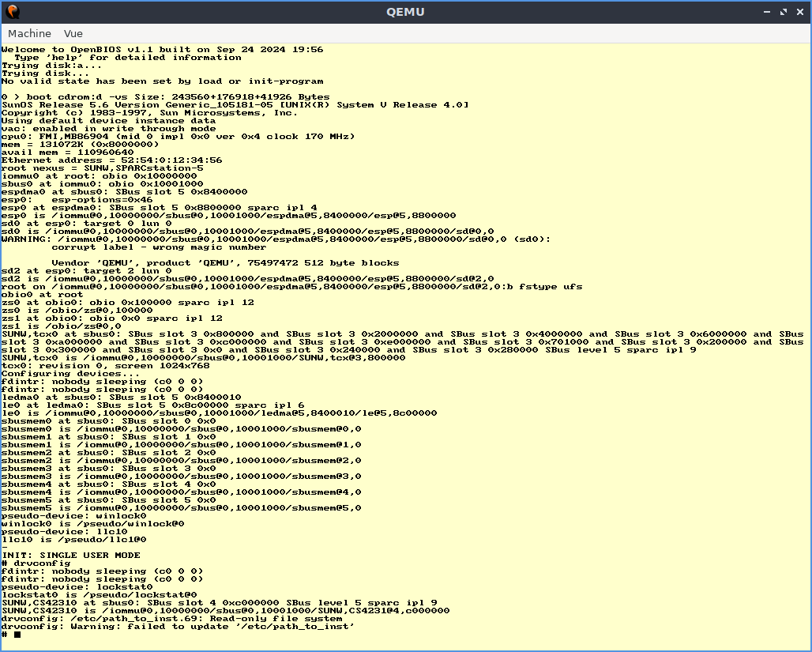Click 'esp-options=0x46' line
The width and height of the screenshot is (812, 652).
coord(77,199)
